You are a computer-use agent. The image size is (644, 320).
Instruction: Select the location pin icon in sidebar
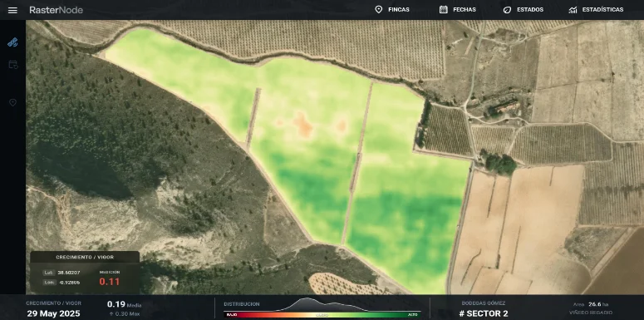pyautogui.click(x=12, y=102)
